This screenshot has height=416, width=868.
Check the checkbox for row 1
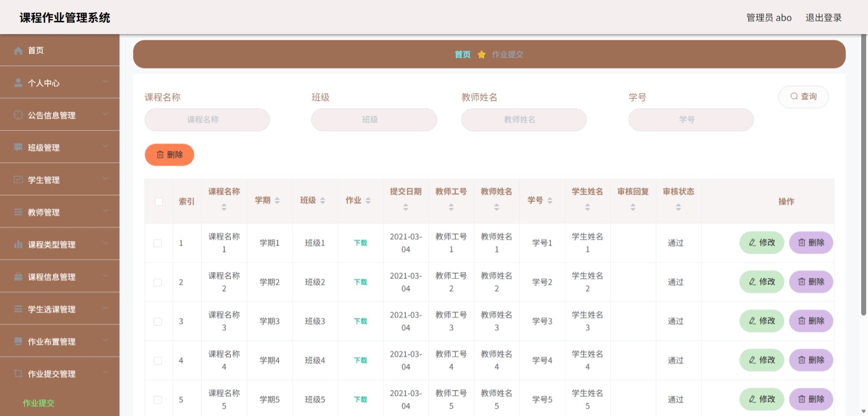158,243
